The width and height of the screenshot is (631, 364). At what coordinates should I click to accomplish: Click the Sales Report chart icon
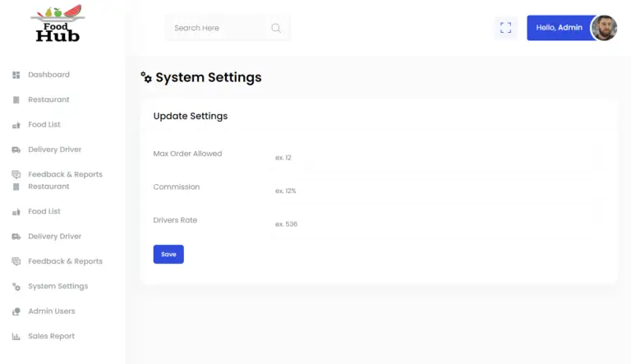point(16,337)
